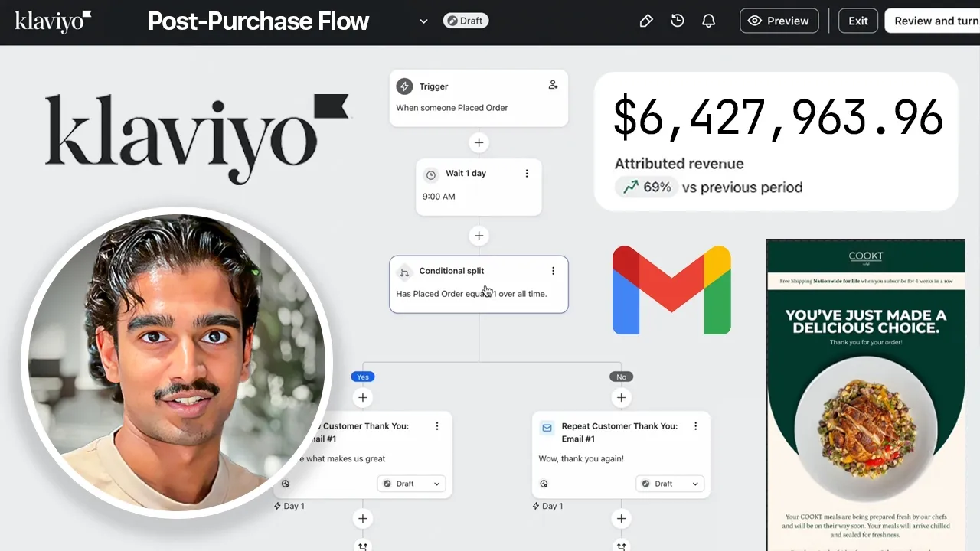This screenshot has width=980, height=551.
Task: Click the Conditional split branch icon
Action: (x=404, y=272)
